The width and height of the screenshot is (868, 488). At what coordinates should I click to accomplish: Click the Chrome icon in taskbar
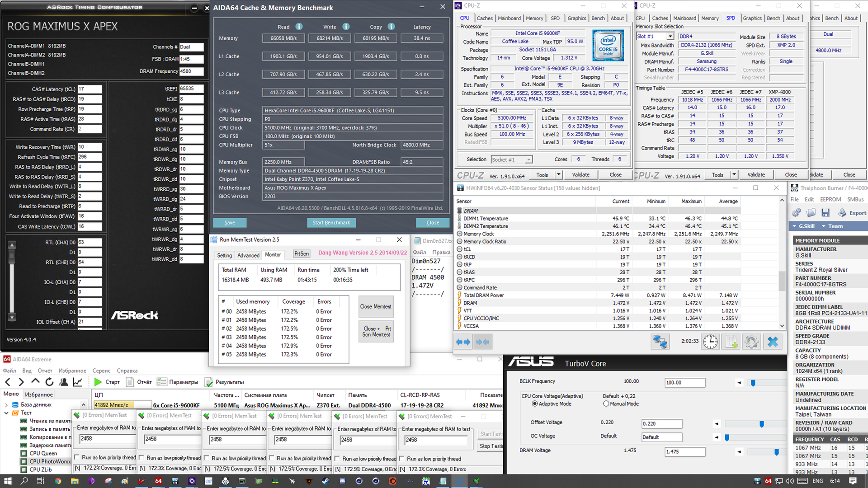coord(58,481)
